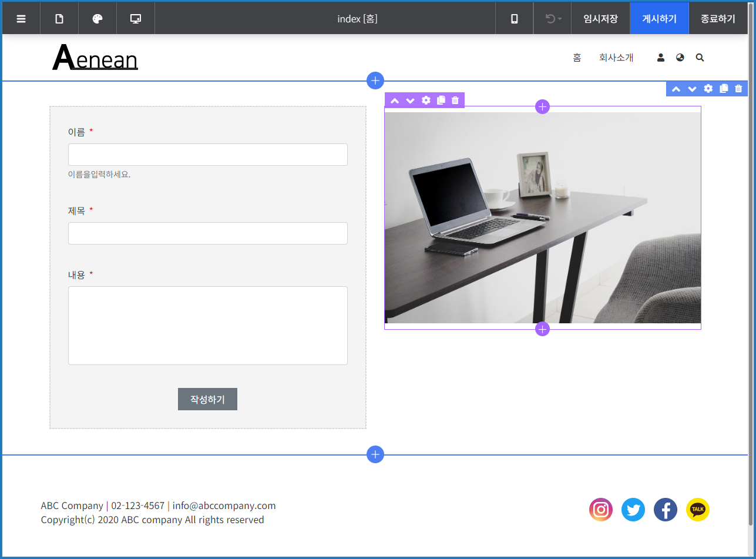756x559 pixels.
Task: Open the KakaoTalk social icon
Action: tap(698, 510)
